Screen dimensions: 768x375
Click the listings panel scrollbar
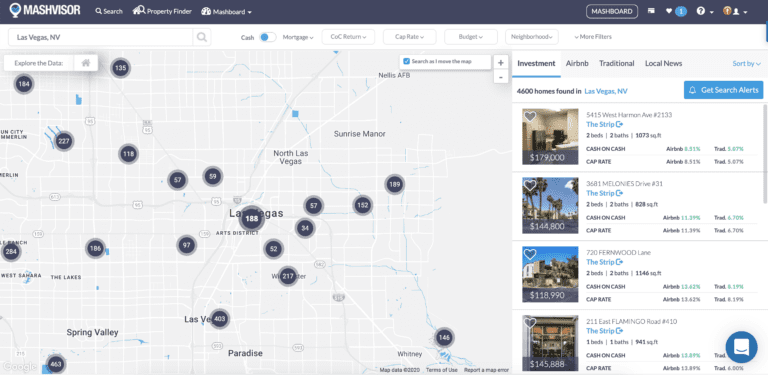765,154
